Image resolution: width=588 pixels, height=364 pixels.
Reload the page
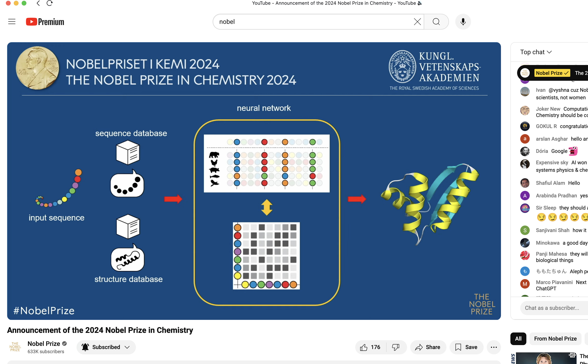[50, 3]
